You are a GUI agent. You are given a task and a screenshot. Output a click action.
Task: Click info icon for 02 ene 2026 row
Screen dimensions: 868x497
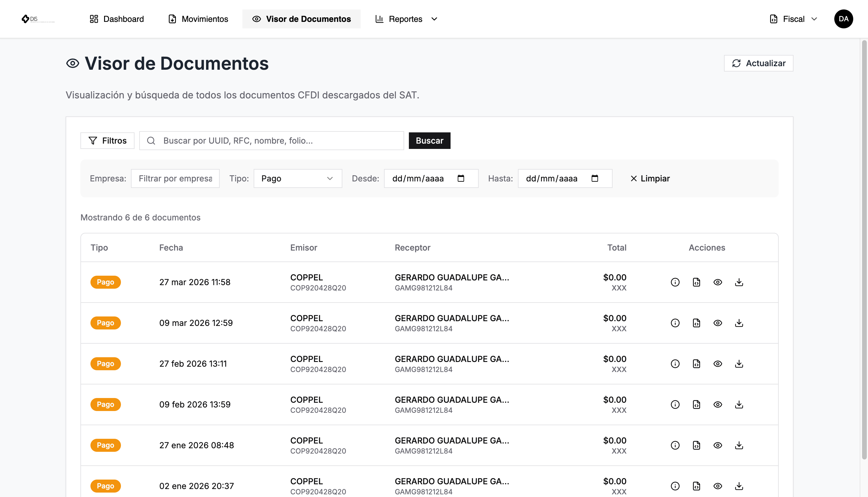[x=675, y=486]
